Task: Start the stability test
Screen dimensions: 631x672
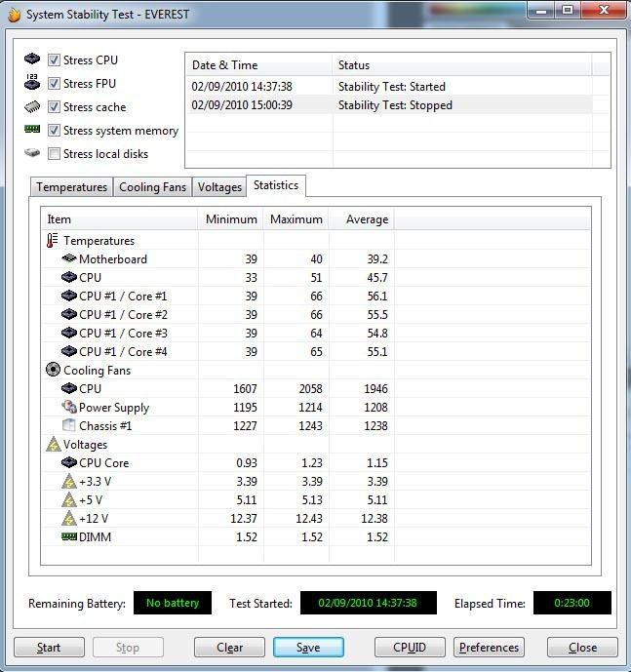Action: pos(49,648)
